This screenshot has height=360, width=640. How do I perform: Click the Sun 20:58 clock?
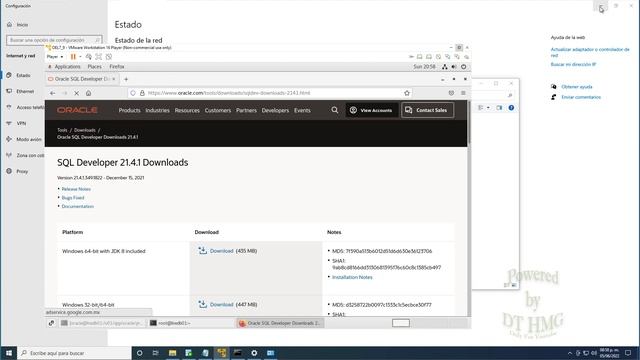424,67
